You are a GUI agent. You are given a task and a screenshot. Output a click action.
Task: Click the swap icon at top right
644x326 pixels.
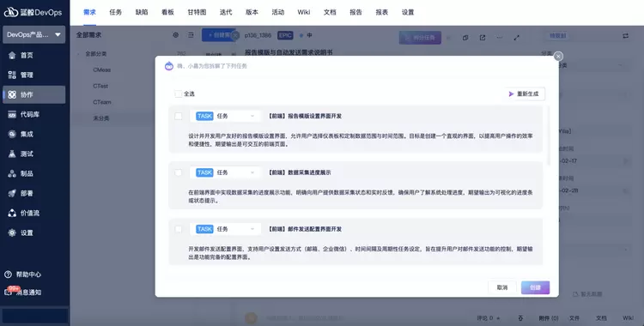click(625, 36)
